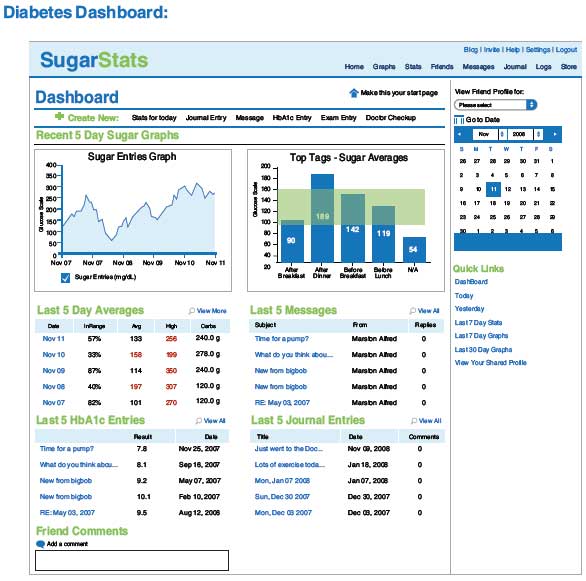The image size is (586, 581).
Task: Open journal entry Sun, Dec 30 2007
Action: [282, 497]
